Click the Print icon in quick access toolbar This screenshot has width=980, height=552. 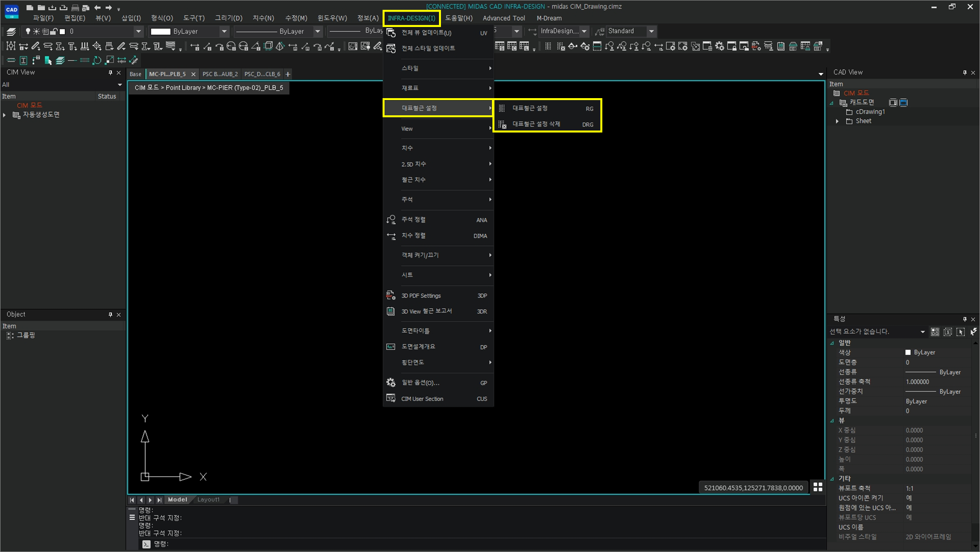75,7
